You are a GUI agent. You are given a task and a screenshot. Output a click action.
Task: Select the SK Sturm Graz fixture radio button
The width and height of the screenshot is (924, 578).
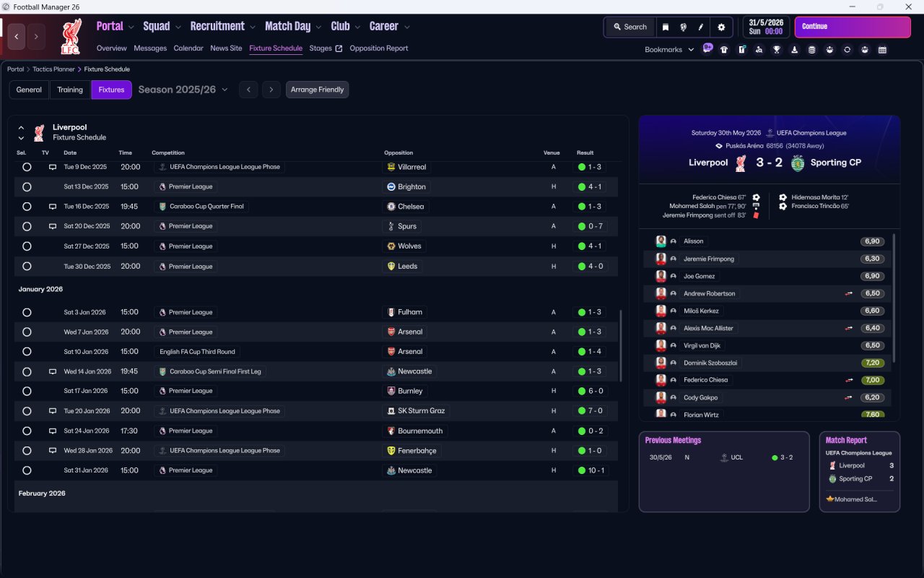27,411
